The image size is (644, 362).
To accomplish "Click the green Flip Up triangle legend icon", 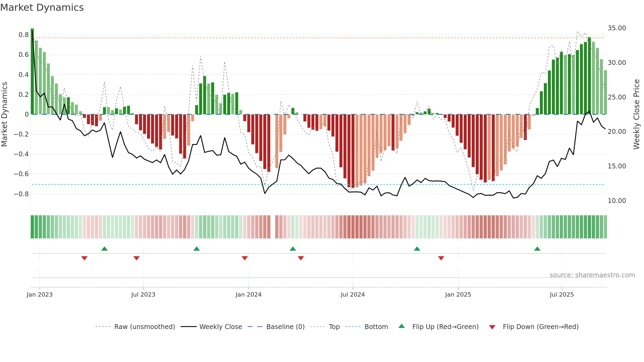I will point(402,326).
